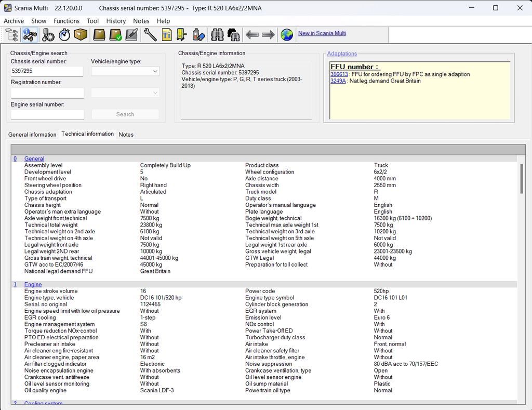Click the globe icon in toolbar

click(286, 35)
